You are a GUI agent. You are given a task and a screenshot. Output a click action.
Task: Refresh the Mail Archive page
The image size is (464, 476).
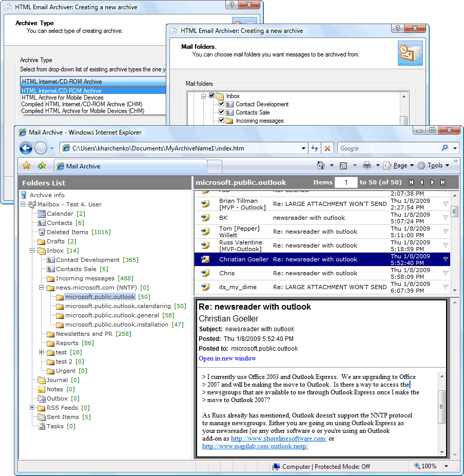315,148
